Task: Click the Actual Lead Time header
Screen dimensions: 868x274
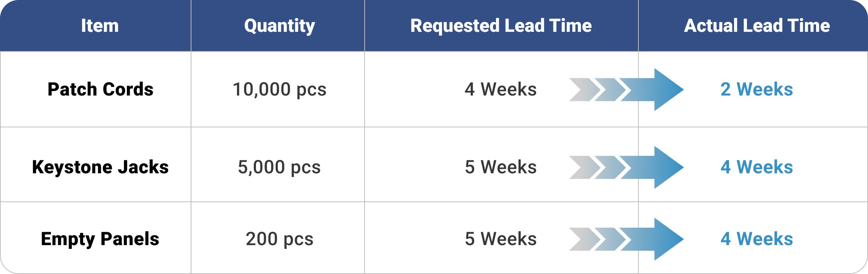Action: [x=757, y=26]
